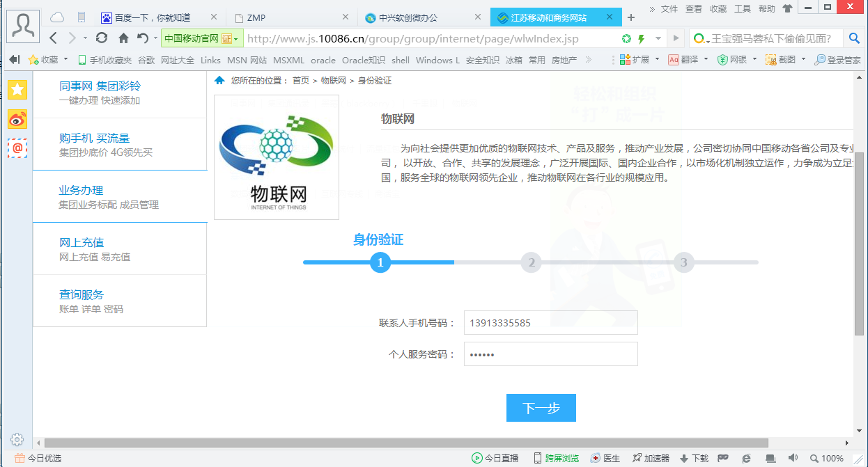Reload the page with refresh icon
The height and width of the screenshot is (467, 868).
pyautogui.click(x=102, y=38)
